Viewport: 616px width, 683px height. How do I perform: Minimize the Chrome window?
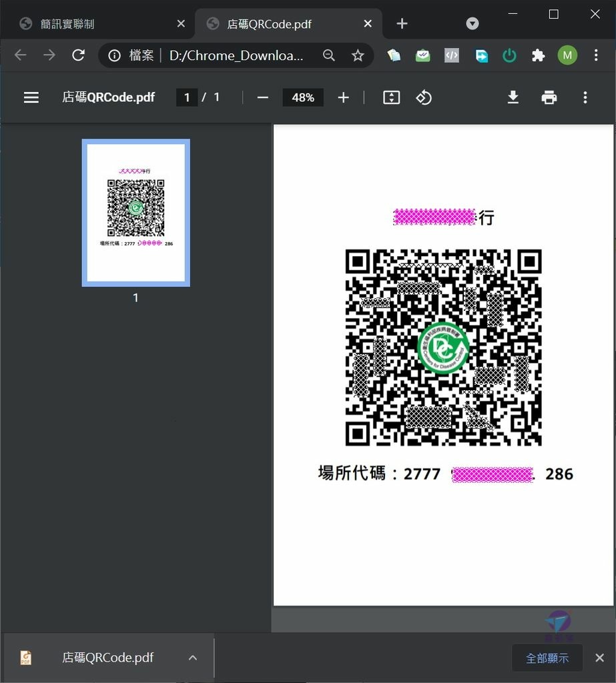click(x=513, y=14)
